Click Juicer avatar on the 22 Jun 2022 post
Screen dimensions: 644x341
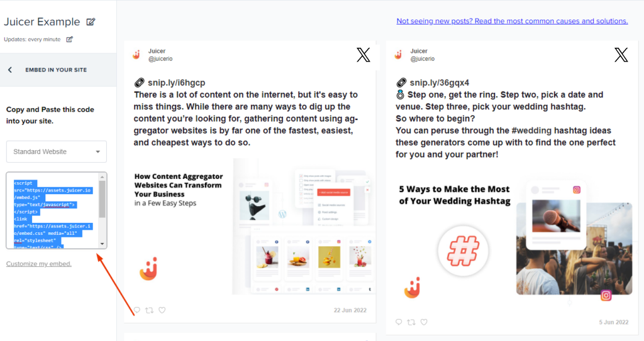(x=136, y=55)
